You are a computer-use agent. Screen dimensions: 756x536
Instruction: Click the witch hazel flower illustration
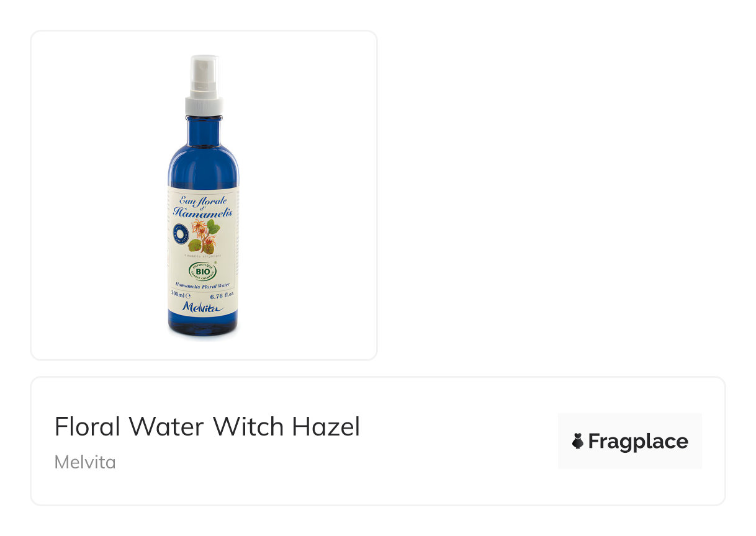tap(201, 234)
